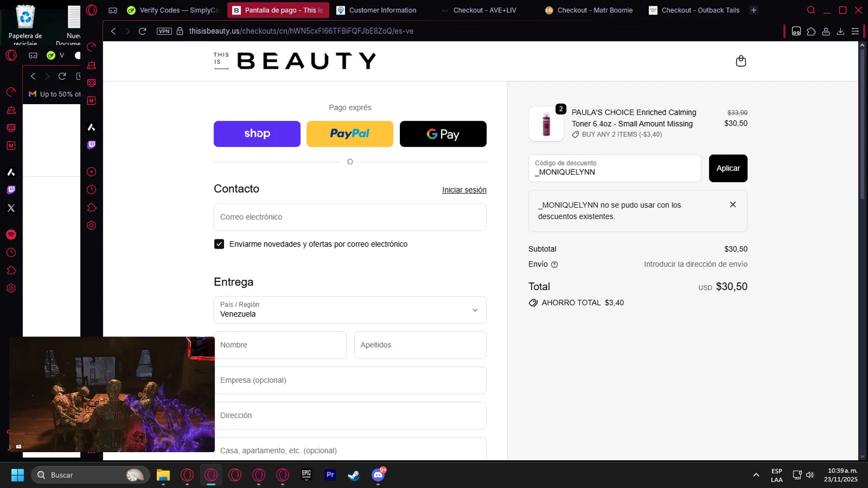Open the downloads icon in the toolbar
The height and width of the screenshot is (488, 868).
(841, 31)
